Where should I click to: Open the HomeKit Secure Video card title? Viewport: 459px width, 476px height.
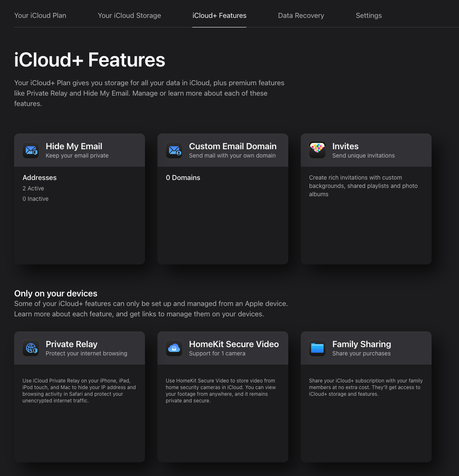[x=234, y=344]
